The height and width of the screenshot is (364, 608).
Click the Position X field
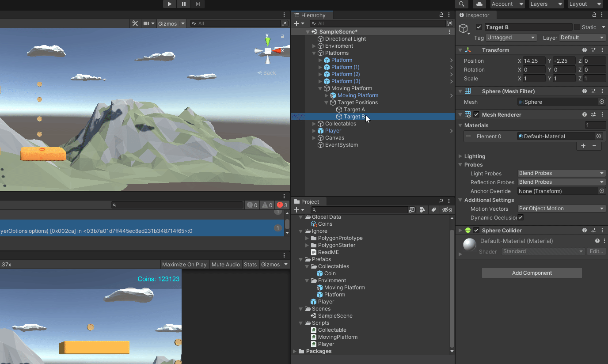(535, 61)
